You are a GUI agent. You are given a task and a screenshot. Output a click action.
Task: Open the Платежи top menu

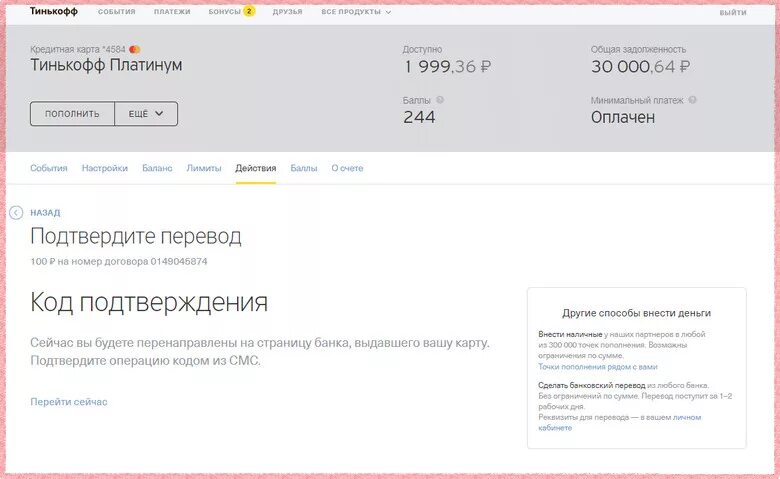click(172, 12)
